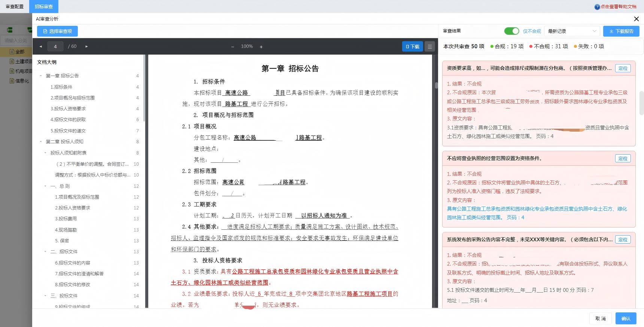Viewport: 644px width, 327px height.
Task: Locate the 采购公告内容不完整 finding with 定位
Action: 623,239
